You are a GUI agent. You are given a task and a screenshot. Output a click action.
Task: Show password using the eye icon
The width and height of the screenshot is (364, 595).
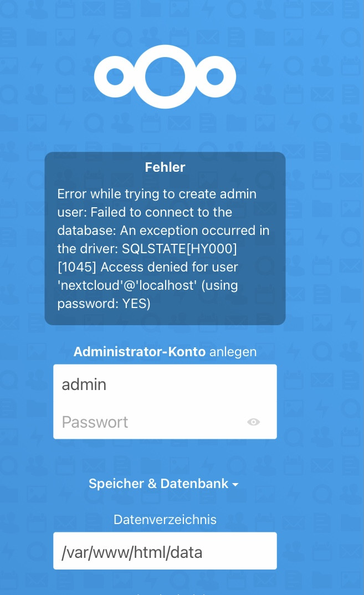tap(254, 422)
